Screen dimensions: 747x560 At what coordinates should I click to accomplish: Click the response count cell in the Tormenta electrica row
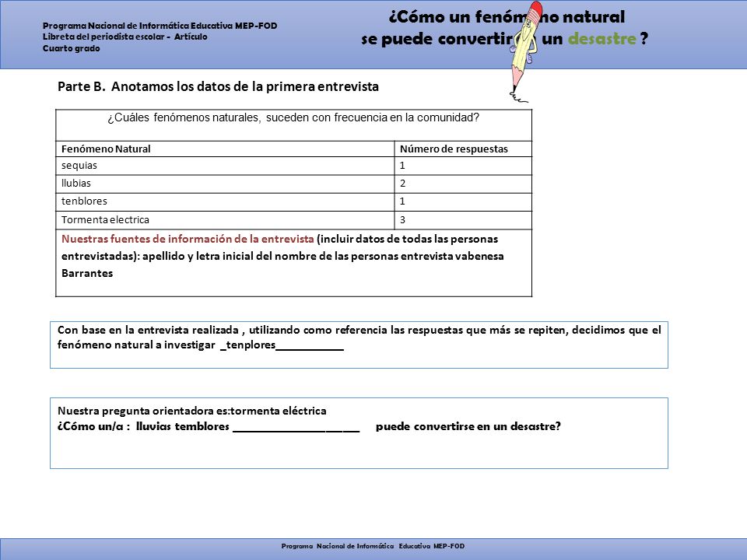tap(463, 220)
